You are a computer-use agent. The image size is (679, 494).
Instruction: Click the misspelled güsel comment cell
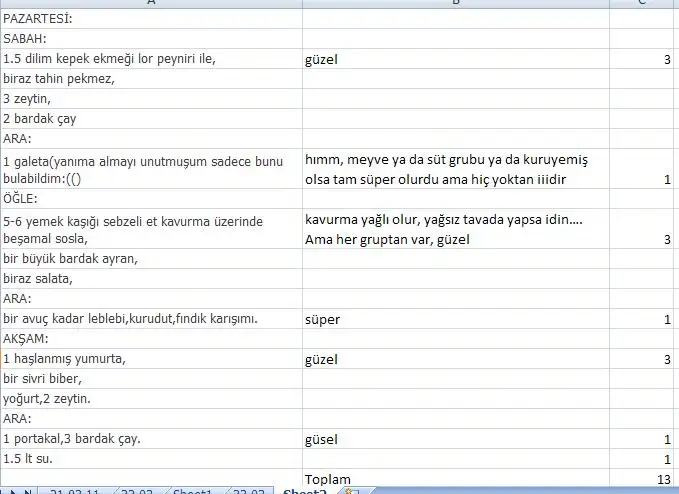[455, 439]
